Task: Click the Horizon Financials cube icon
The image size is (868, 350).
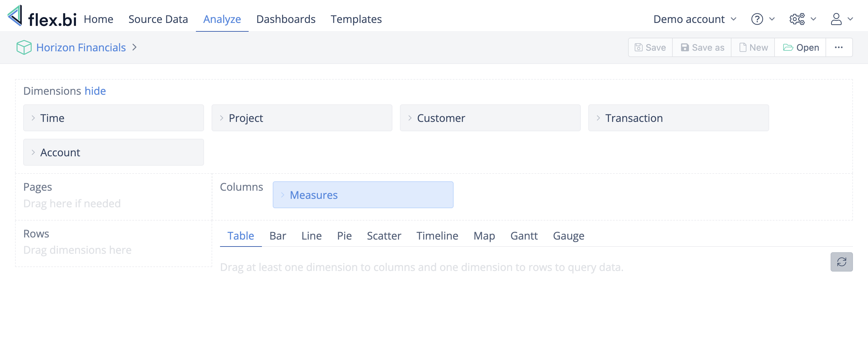Action: (24, 48)
